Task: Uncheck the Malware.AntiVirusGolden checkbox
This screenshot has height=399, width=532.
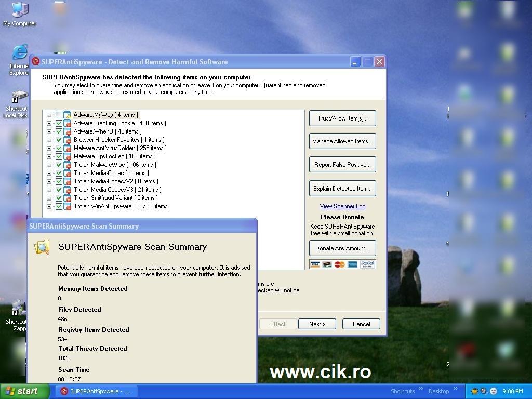Action: tap(59, 148)
